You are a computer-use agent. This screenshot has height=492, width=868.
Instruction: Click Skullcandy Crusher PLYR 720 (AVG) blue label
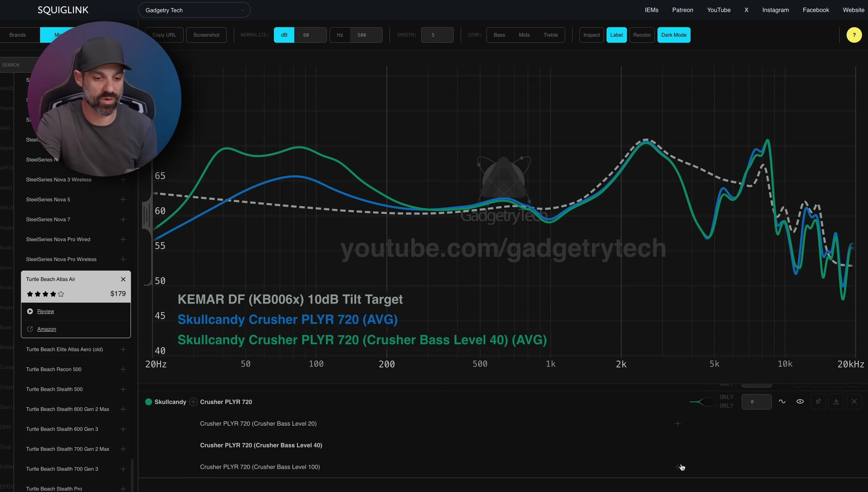pos(287,320)
